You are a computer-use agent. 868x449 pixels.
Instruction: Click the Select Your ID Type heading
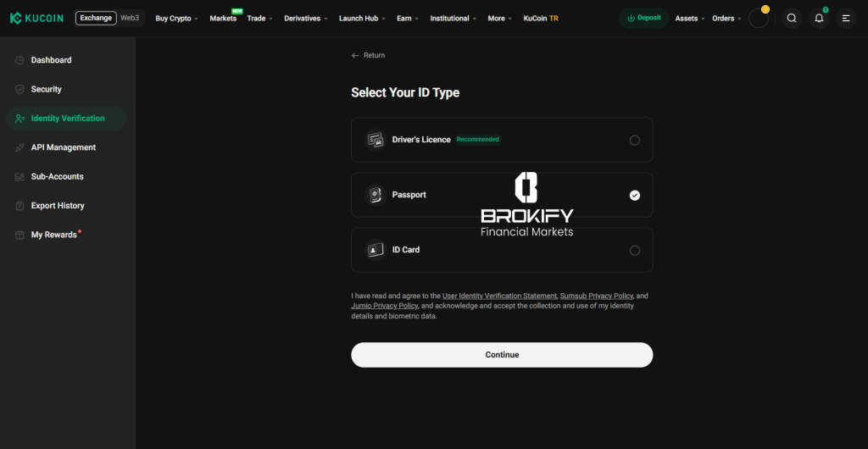point(405,93)
